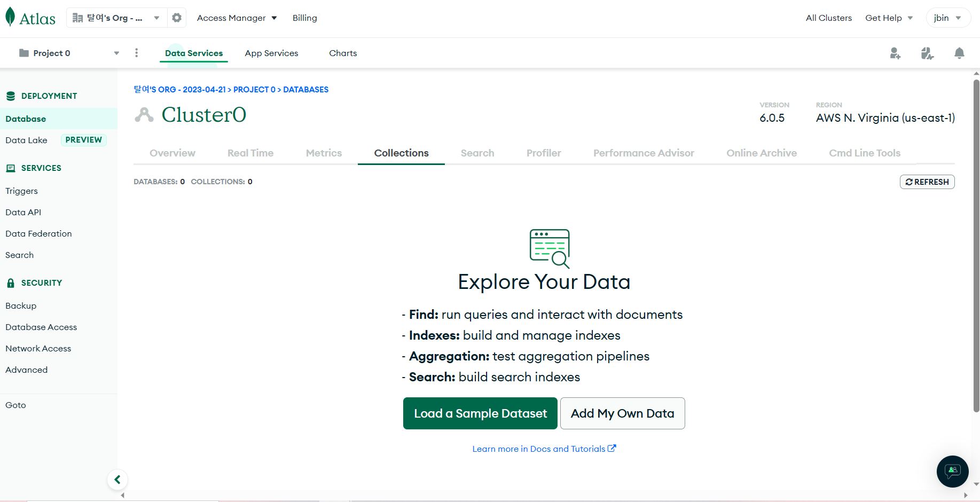Click the organization building icon
Viewport: 980px width, 502px height.
click(77, 18)
